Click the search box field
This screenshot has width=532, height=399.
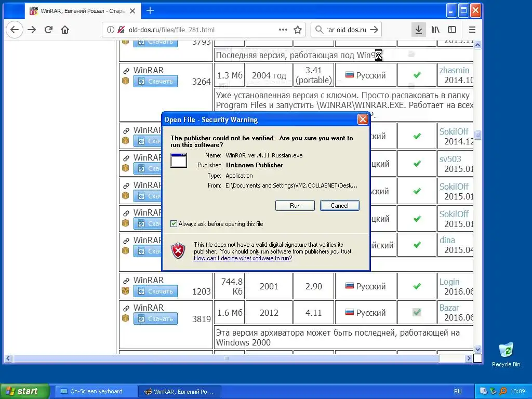click(x=346, y=30)
